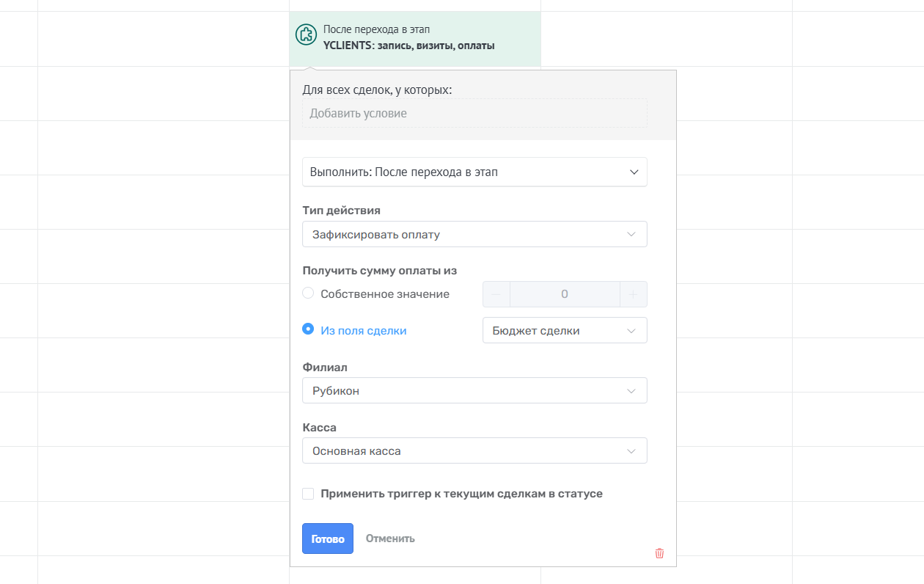Screen dimensions: 924x584
Task: Click the blue 'Готово' button
Action: point(328,539)
